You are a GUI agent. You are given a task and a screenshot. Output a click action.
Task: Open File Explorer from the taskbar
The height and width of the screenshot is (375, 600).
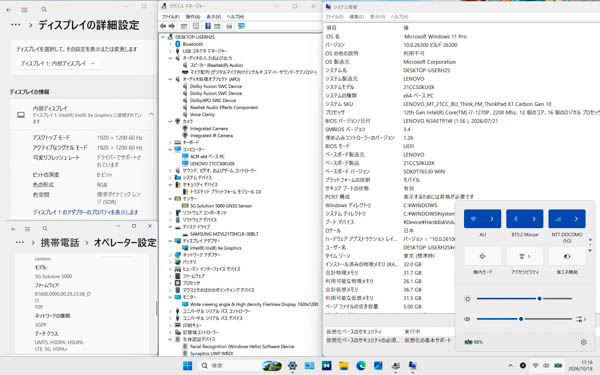click(x=344, y=366)
